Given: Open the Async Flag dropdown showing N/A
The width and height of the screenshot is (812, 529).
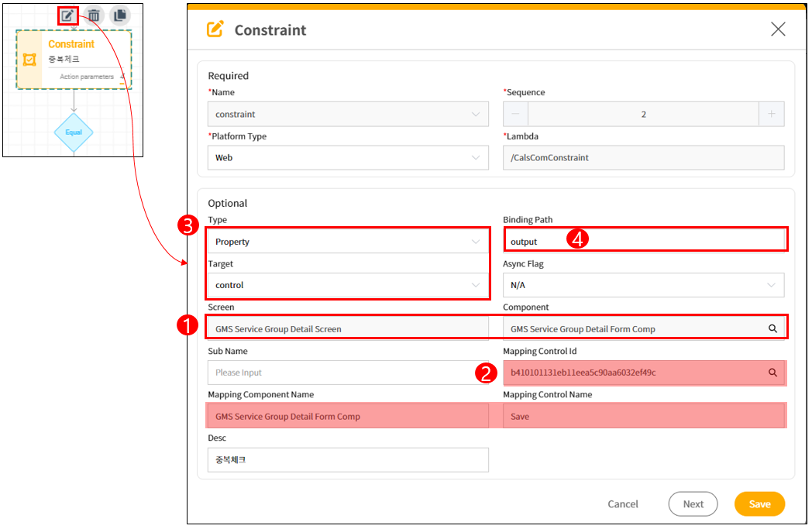Looking at the screenshot, I should click(644, 285).
